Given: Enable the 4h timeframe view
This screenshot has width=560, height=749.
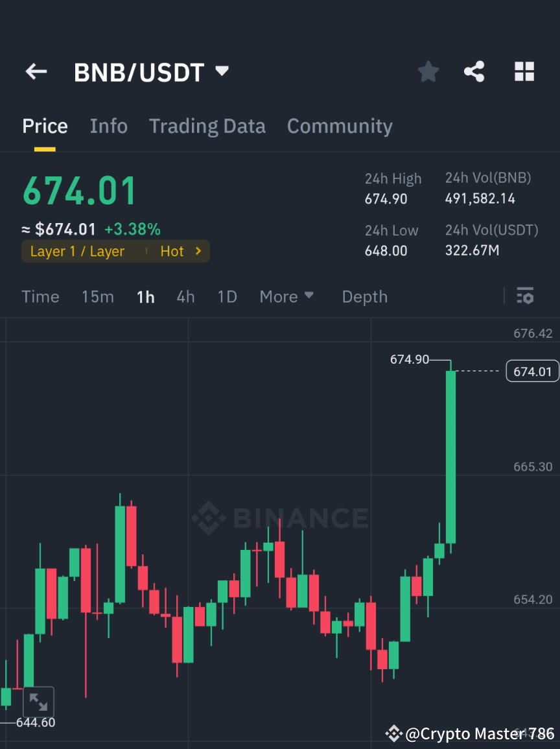Looking at the screenshot, I should tap(185, 296).
